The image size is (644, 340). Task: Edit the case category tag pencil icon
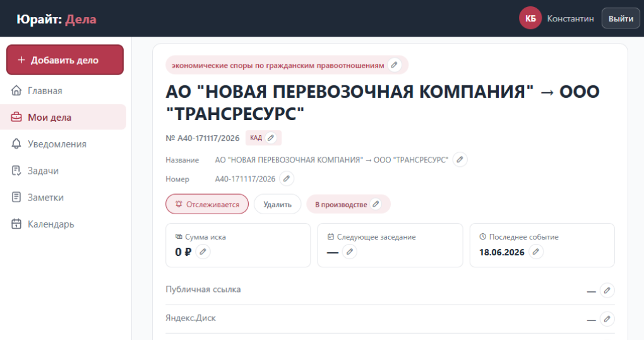point(394,65)
